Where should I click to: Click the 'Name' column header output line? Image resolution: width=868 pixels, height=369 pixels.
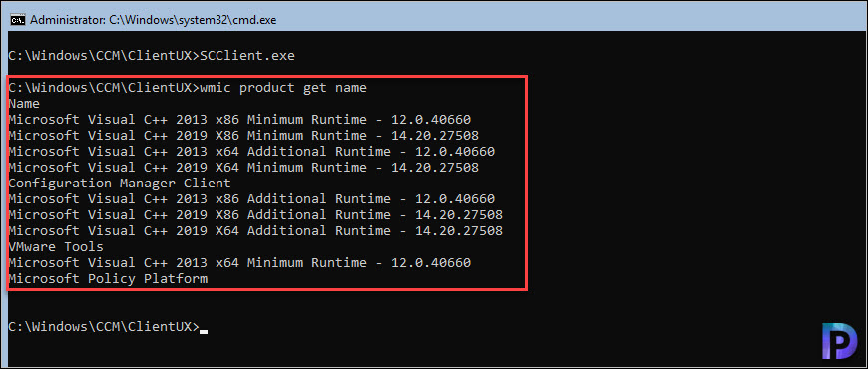24,104
